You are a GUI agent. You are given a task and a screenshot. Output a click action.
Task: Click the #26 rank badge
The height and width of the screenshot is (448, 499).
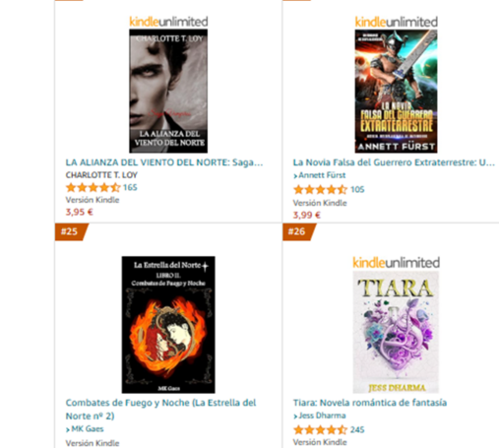click(297, 231)
